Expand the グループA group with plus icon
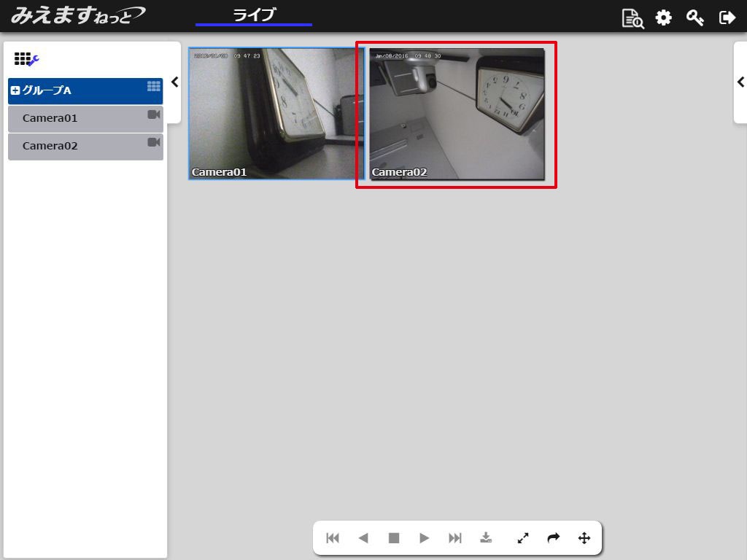 click(15, 91)
